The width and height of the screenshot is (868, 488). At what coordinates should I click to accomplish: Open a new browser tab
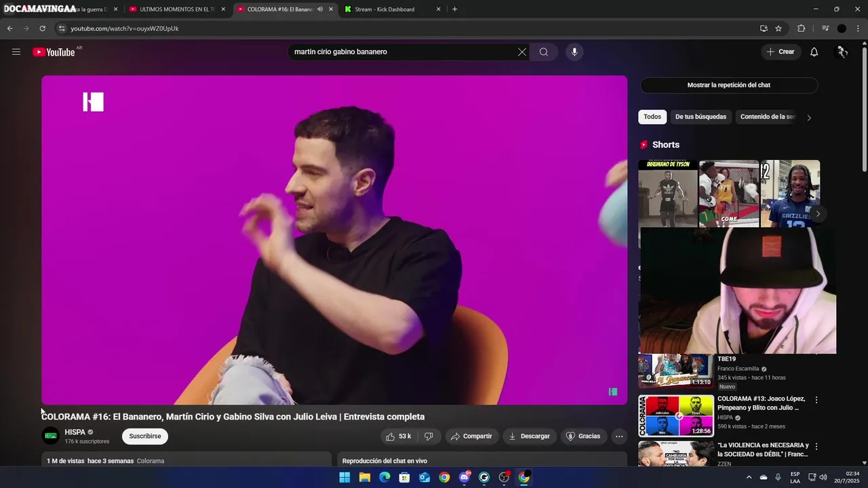point(454,9)
